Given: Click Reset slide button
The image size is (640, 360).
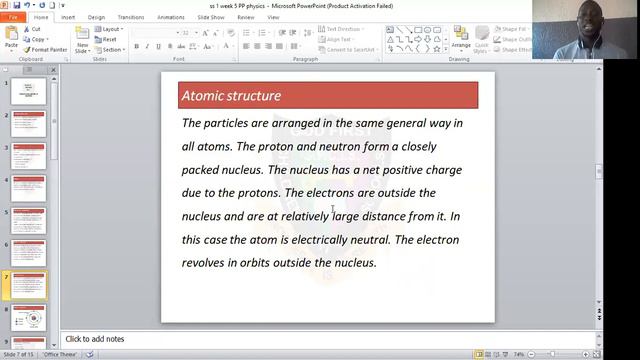Looking at the screenshot, I should (x=105, y=39).
